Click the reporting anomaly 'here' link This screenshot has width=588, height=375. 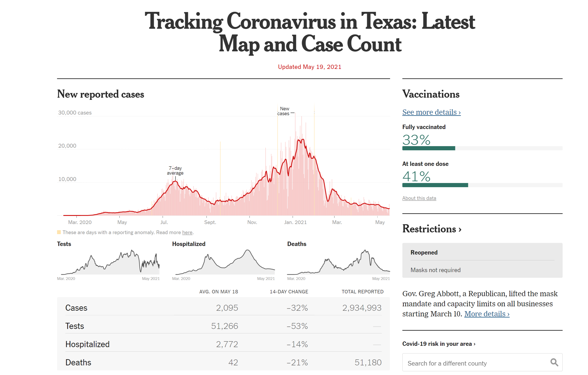click(x=187, y=232)
